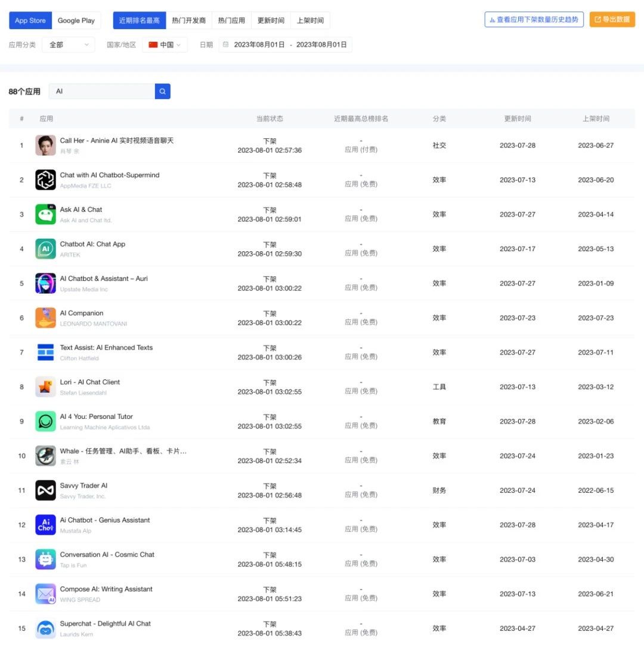644x645 pixels.
Task: Click developer name Upstate Media Inc
Action: coord(84,289)
